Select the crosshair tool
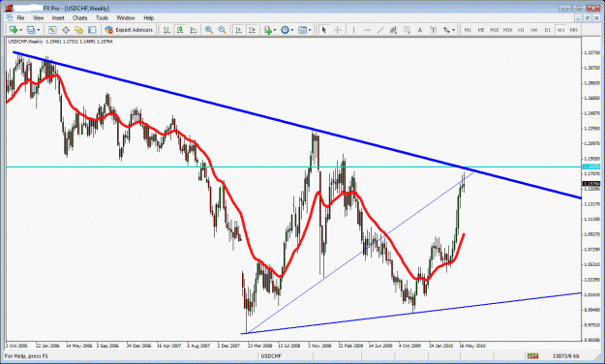Viewport: 605px width, 364px height. (x=338, y=30)
